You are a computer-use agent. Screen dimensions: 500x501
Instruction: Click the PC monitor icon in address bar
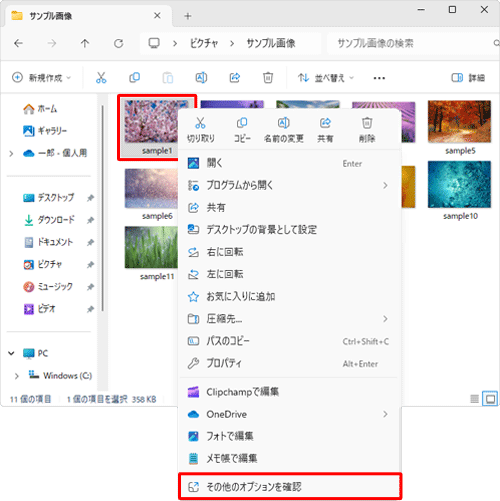click(154, 43)
